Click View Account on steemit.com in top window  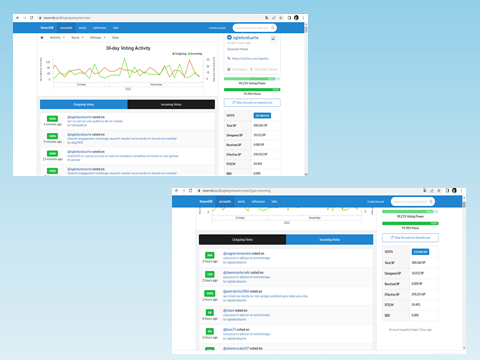(x=252, y=102)
